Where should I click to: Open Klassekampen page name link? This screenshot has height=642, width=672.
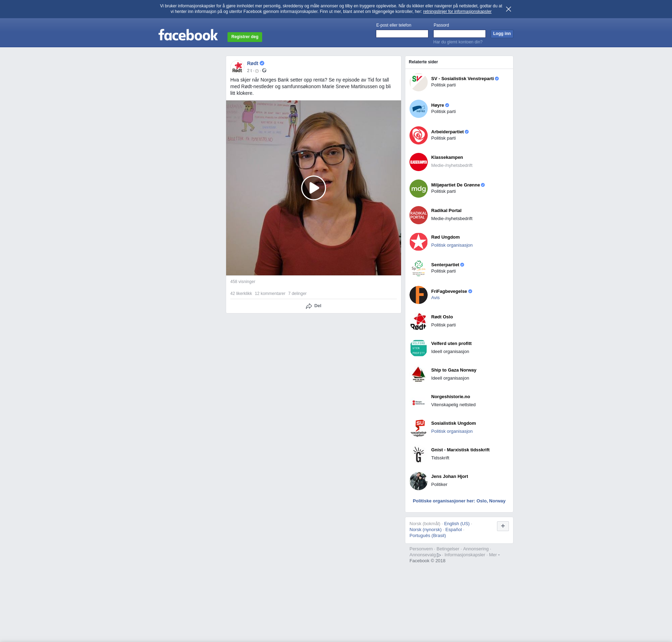pyautogui.click(x=447, y=157)
